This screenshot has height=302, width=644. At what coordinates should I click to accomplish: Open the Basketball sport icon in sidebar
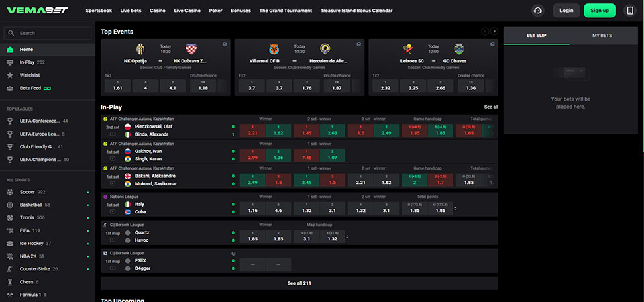click(x=11, y=205)
